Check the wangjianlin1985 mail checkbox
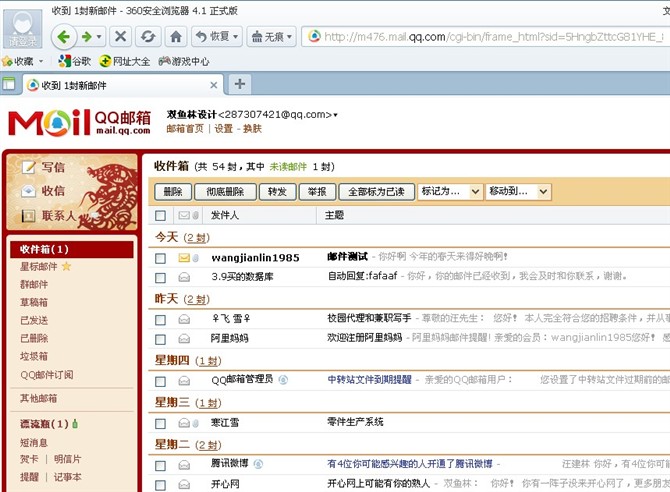Image resolution: width=670 pixels, height=492 pixels. (x=161, y=258)
